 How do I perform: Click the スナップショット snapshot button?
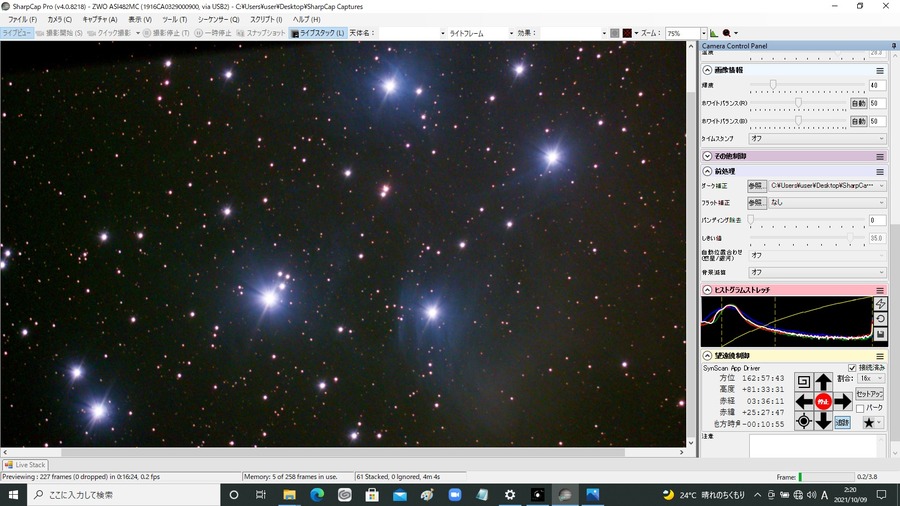261,33
